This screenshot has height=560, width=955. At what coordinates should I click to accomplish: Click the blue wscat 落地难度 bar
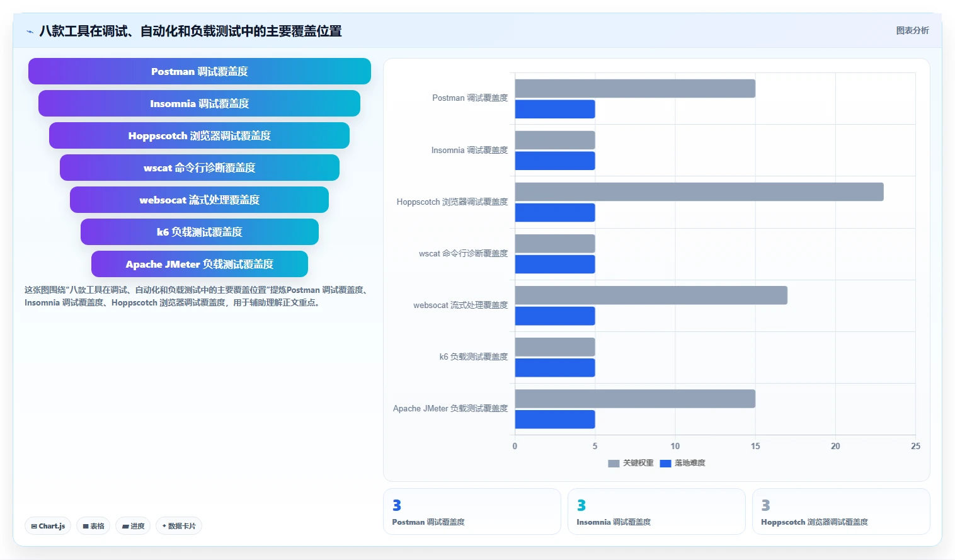click(x=555, y=264)
